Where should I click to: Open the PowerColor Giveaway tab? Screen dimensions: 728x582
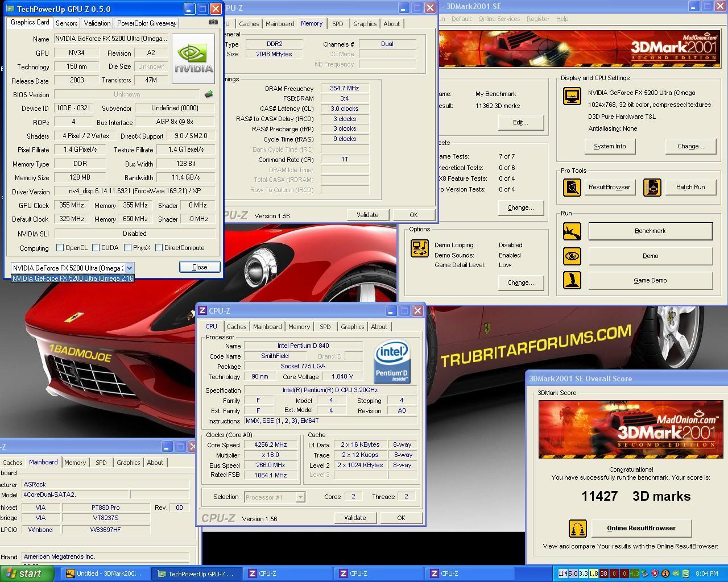point(147,23)
